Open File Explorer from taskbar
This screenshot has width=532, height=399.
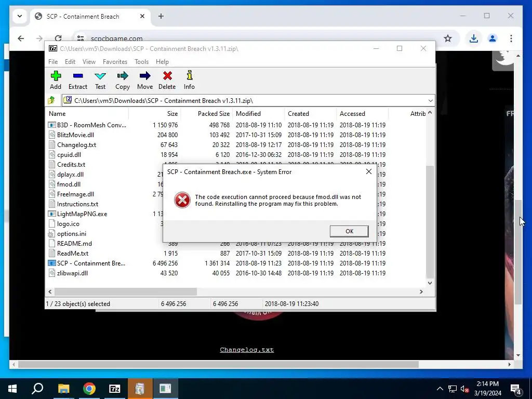click(63, 389)
